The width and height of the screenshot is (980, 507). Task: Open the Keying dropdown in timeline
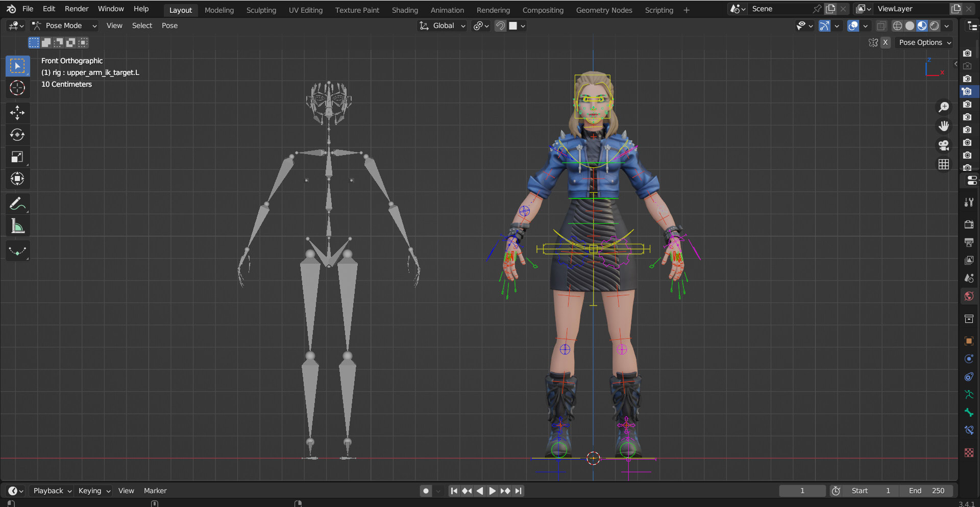click(x=94, y=491)
